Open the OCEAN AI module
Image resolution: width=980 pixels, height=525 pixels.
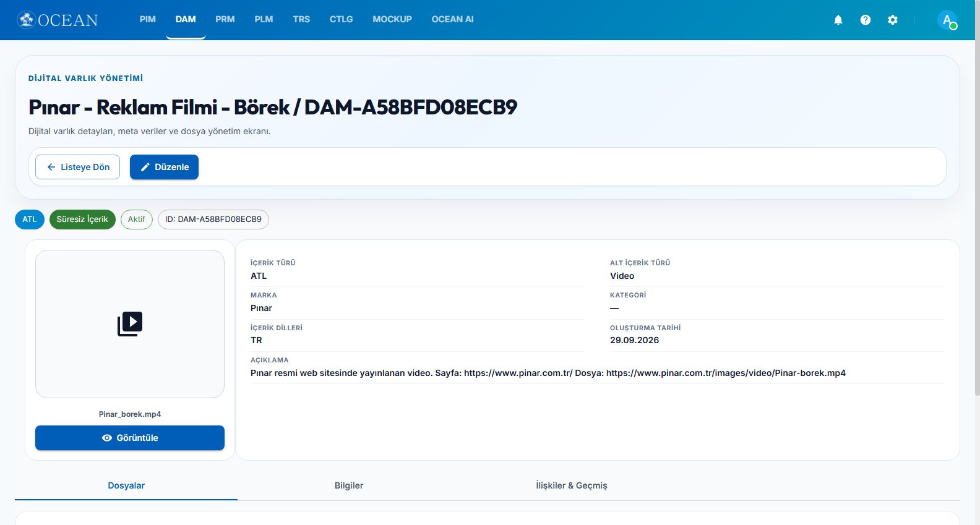tap(452, 19)
